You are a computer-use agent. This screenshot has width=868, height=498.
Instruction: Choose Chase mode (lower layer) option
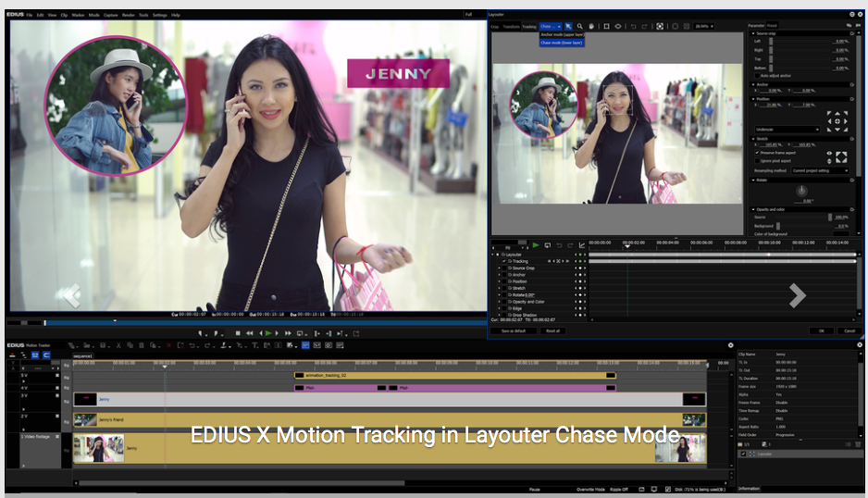click(562, 43)
